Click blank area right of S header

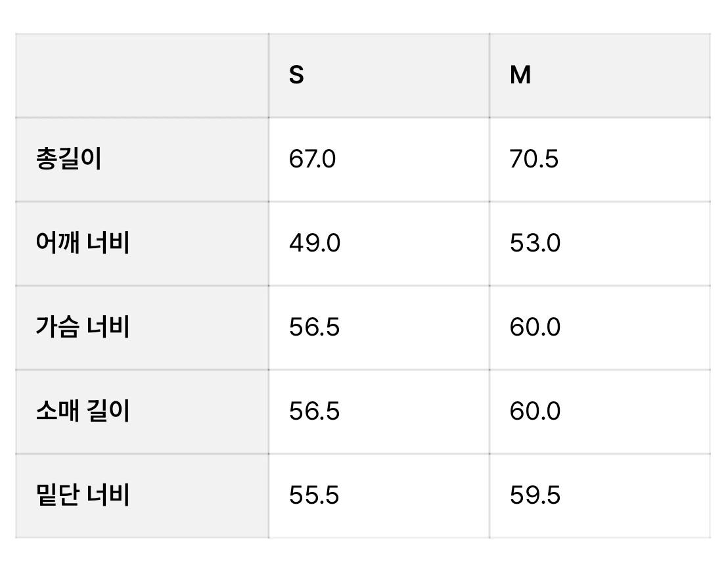[397, 76]
